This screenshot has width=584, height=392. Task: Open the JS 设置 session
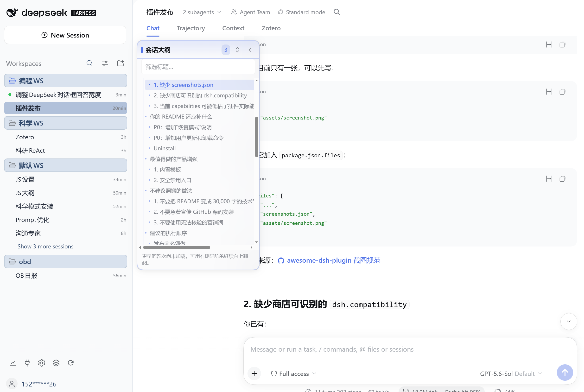pyautogui.click(x=65, y=179)
